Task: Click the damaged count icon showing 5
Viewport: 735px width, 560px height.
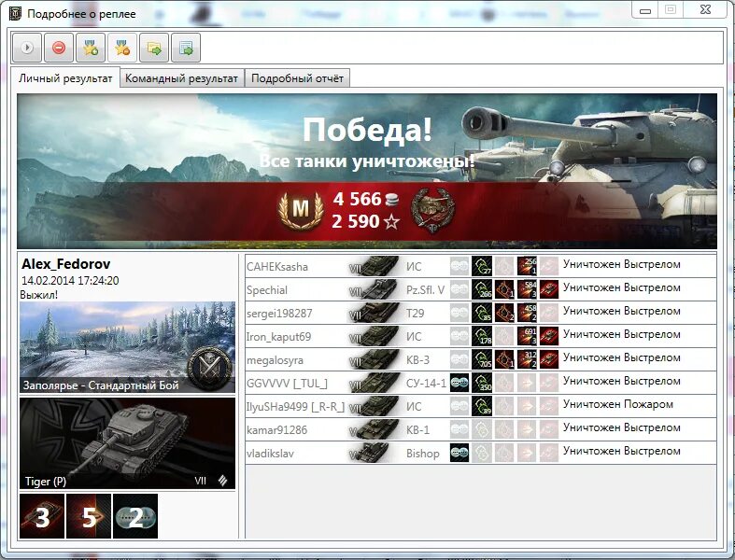Action: pos(89,516)
